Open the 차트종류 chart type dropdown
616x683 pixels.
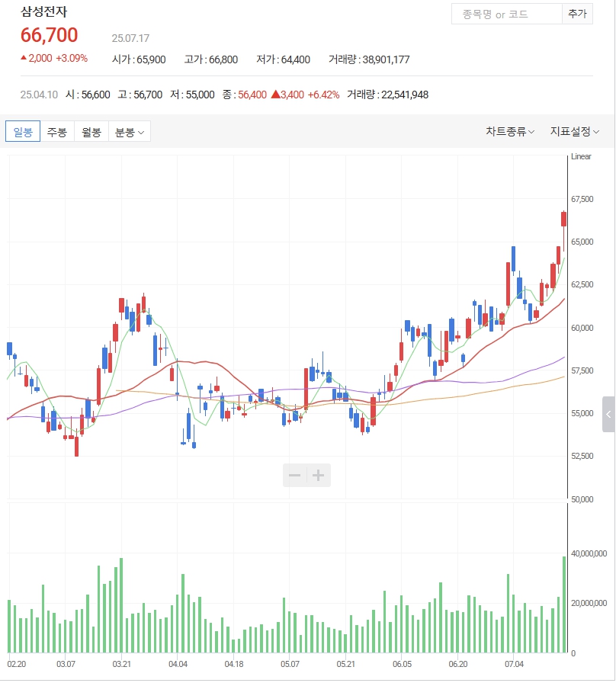510,131
